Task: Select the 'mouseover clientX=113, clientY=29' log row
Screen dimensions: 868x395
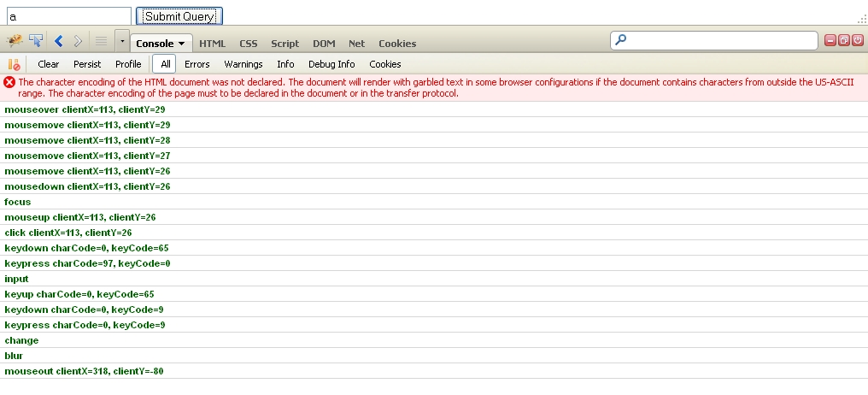Action: click(x=434, y=109)
